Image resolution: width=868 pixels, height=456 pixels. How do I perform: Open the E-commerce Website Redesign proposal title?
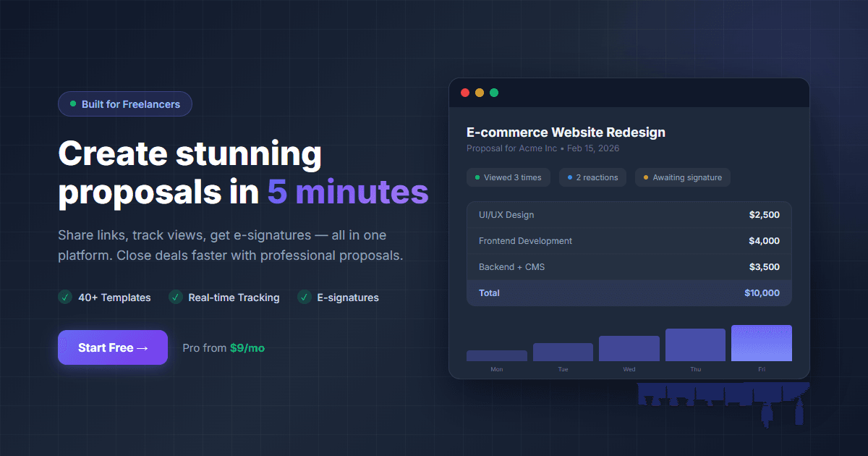(565, 132)
